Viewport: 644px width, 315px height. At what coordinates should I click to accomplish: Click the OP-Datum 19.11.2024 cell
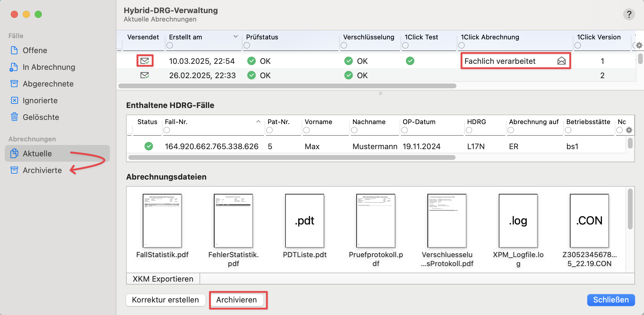[421, 146]
